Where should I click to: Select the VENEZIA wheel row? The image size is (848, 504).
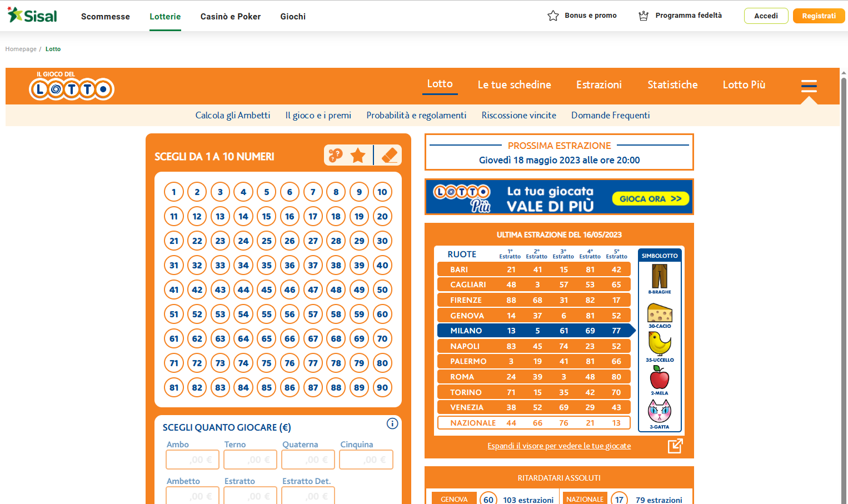pos(534,407)
